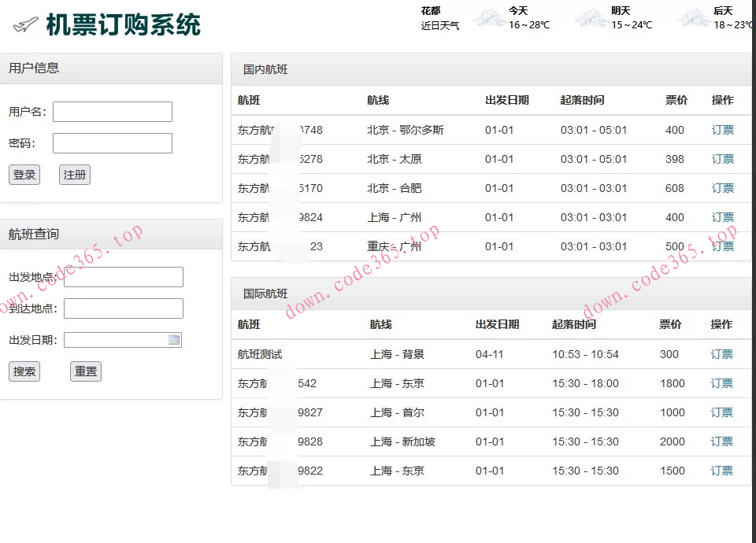Click 订票 for the 上海 - 广州 flight
Image resolution: width=756 pixels, height=543 pixels.
721,217
